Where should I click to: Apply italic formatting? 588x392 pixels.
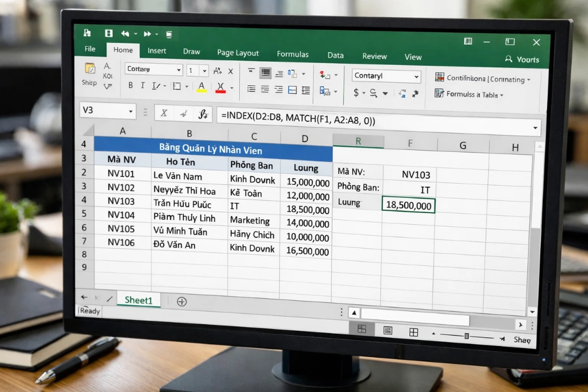[x=142, y=86]
